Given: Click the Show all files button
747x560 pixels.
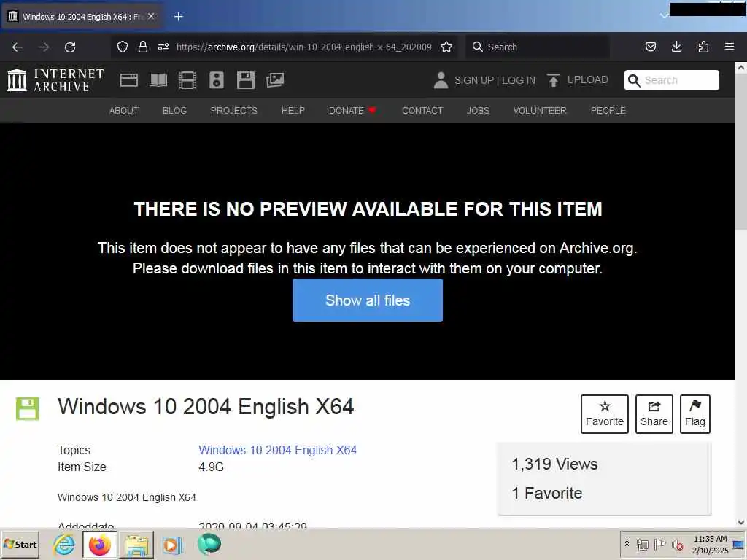Looking at the screenshot, I should click(368, 300).
